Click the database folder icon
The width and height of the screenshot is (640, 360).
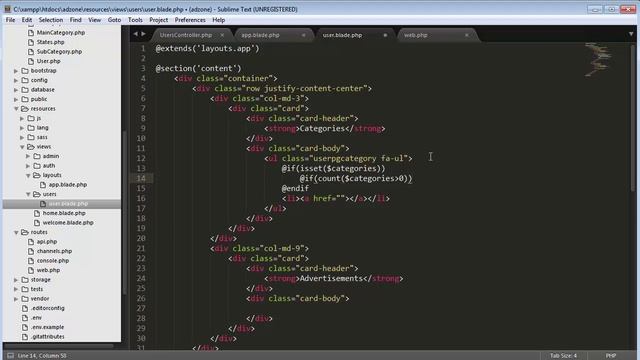point(24,89)
